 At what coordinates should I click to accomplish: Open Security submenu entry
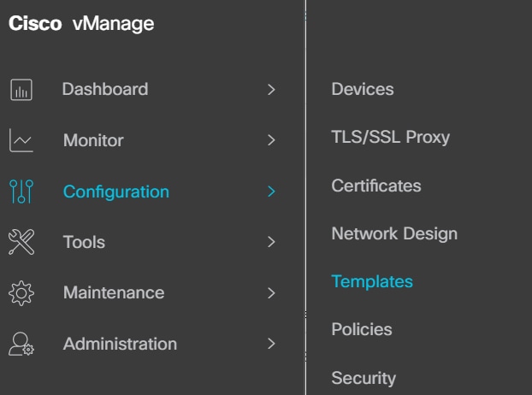[x=364, y=378]
